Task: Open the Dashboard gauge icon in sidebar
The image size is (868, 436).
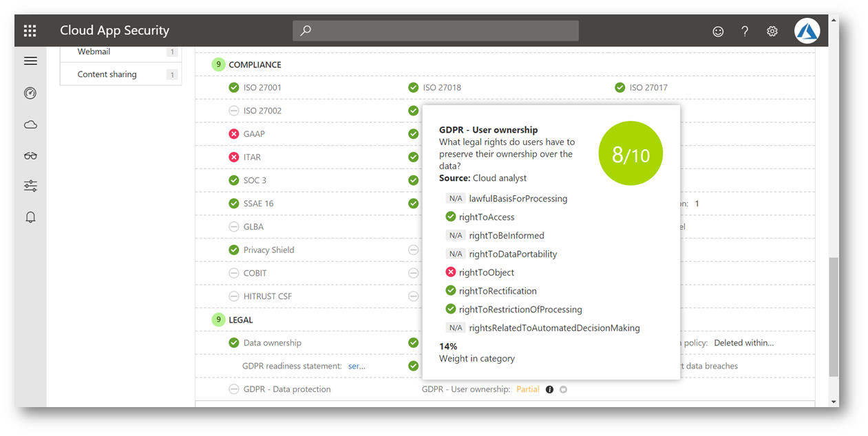Action: [30, 93]
